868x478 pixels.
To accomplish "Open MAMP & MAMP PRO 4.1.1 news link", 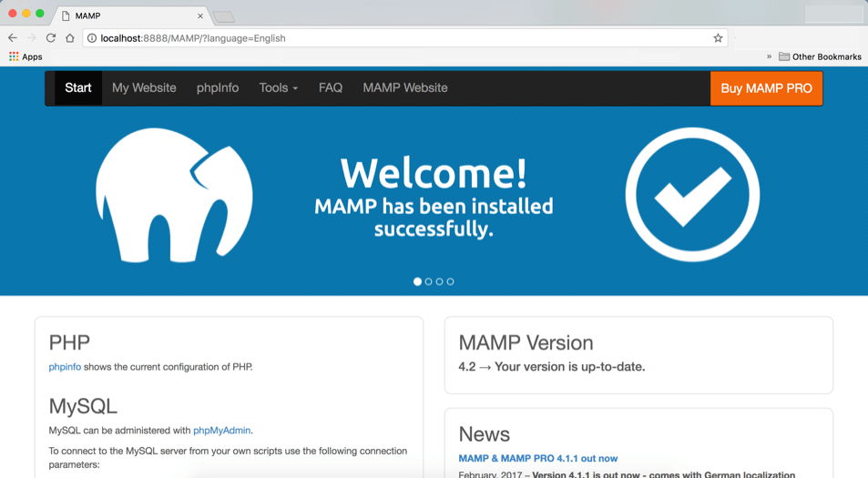I will coord(538,459).
